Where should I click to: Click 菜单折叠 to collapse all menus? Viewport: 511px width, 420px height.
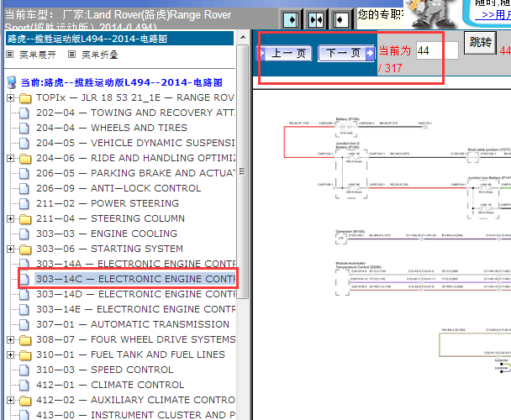(100, 55)
